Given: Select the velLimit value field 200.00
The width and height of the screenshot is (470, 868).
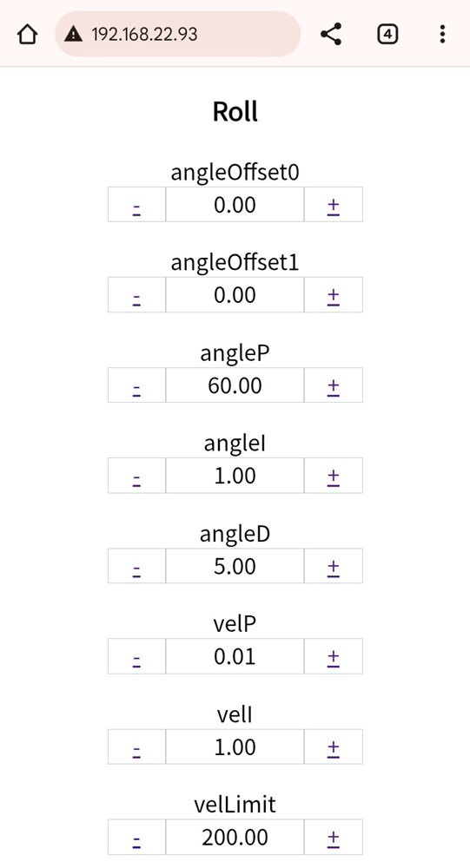Looking at the screenshot, I should coord(235,837).
